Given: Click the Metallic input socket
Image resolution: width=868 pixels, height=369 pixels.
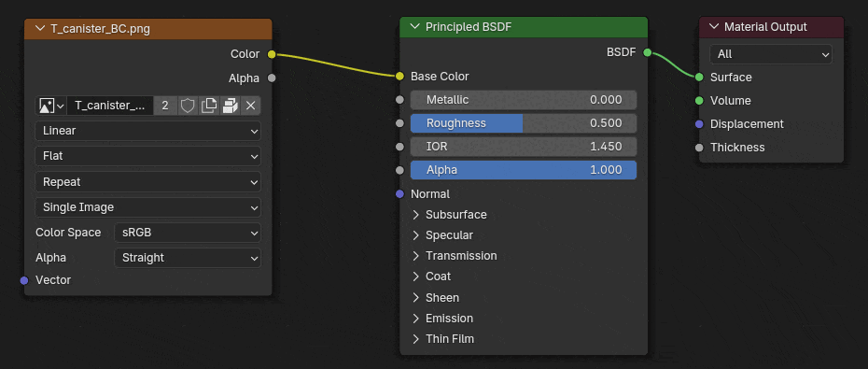Looking at the screenshot, I should [x=399, y=100].
